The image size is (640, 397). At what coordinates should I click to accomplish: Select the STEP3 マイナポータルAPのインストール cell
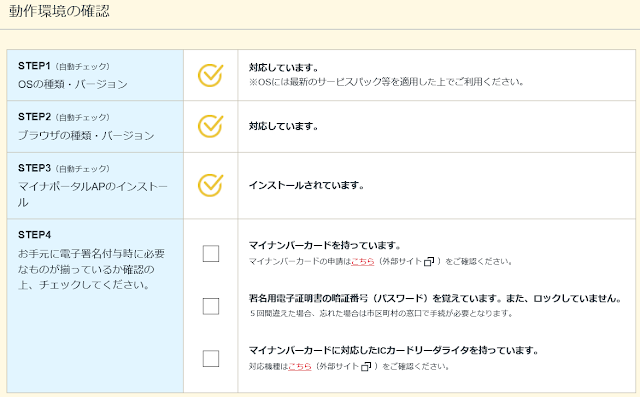point(95,186)
